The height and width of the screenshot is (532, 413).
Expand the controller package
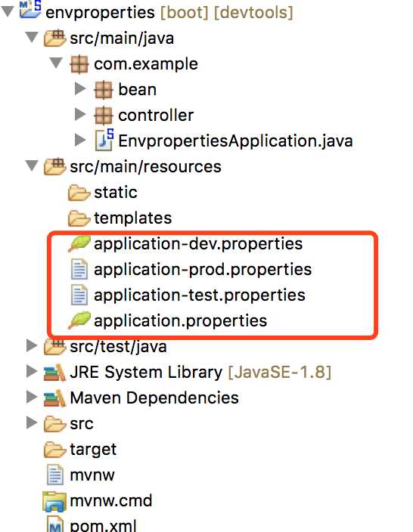point(80,115)
